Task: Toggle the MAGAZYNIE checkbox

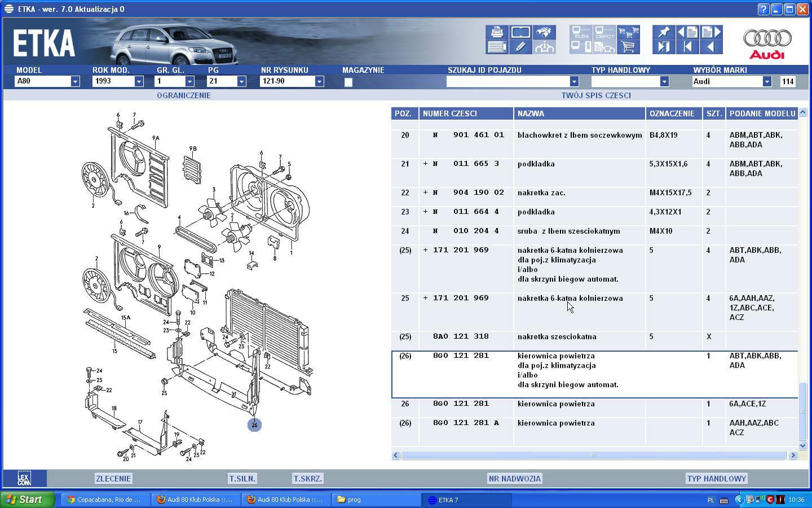Action: [348, 82]
